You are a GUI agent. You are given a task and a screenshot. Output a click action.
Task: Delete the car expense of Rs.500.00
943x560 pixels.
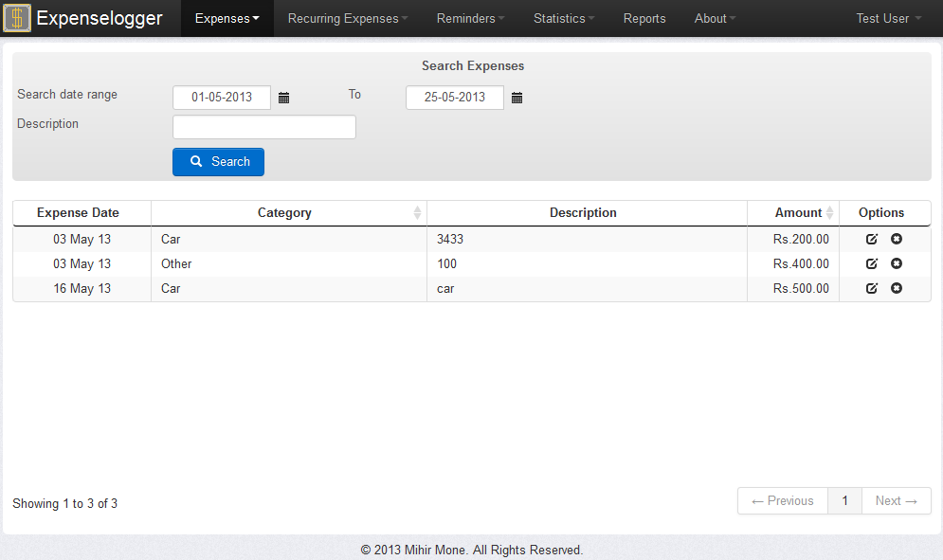[x=896, y=288]
